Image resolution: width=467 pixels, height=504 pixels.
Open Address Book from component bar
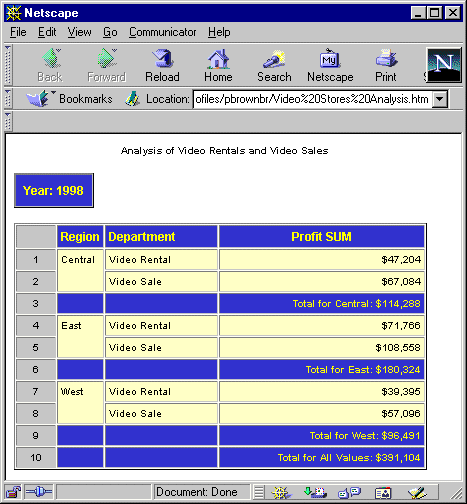[x=383, y=492]
